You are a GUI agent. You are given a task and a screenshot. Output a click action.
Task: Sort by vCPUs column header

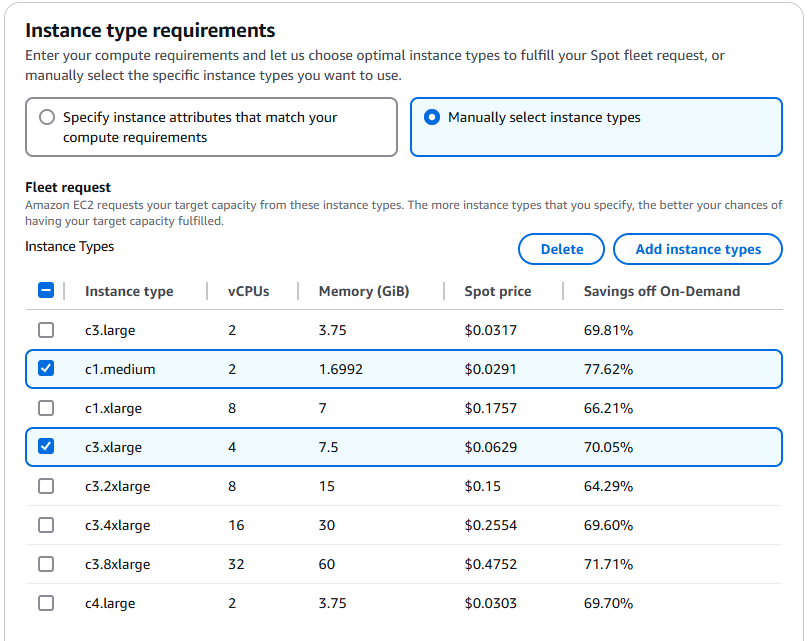(x=248, y=291)
